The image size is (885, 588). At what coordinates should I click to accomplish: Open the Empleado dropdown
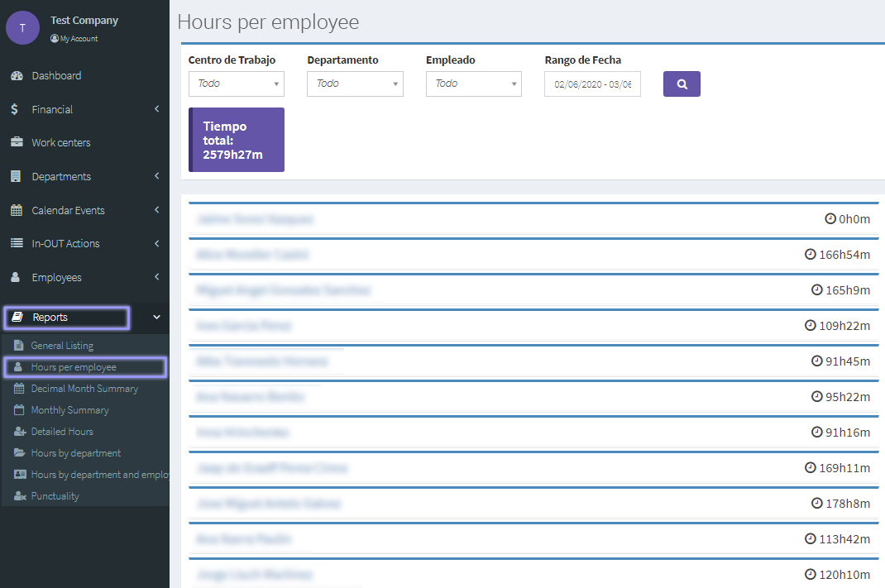pyautogui.click(x=473, y=84)
